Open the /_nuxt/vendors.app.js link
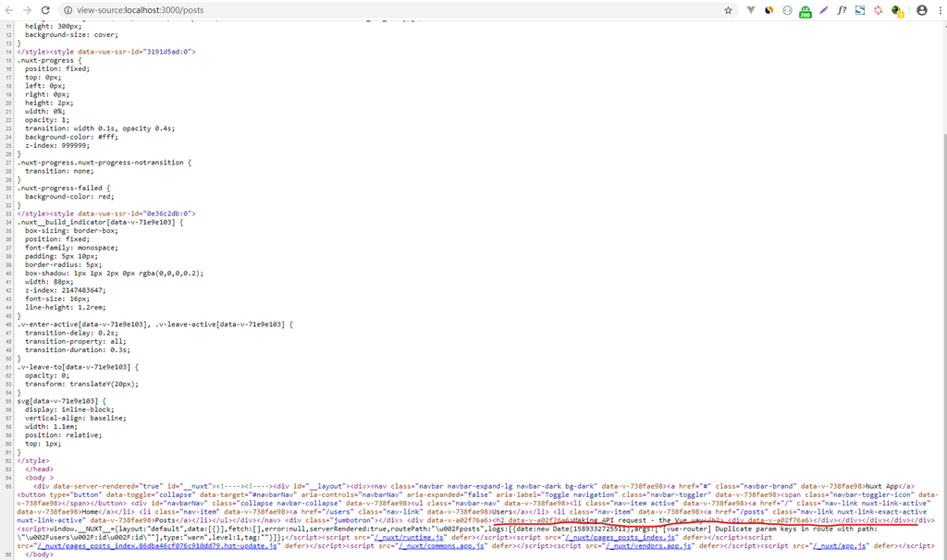Screen dimensions: 947x560 (x=649, y=545)
